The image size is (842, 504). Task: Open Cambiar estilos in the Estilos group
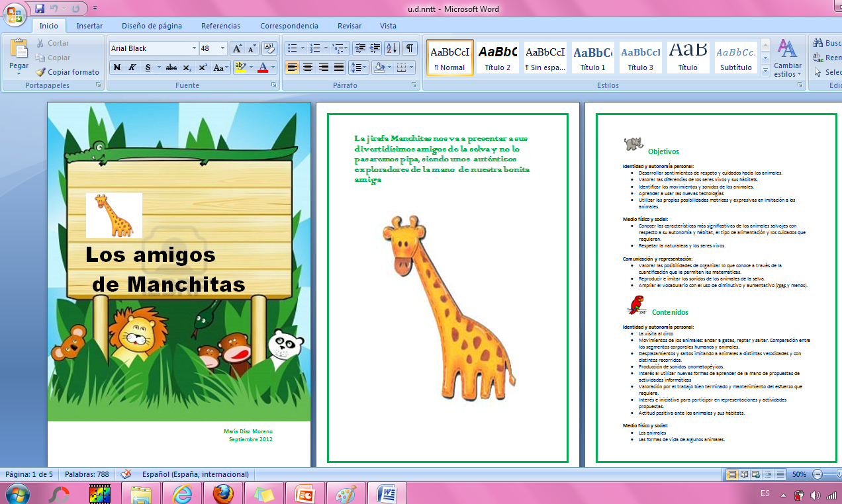[x=787, y=60]
